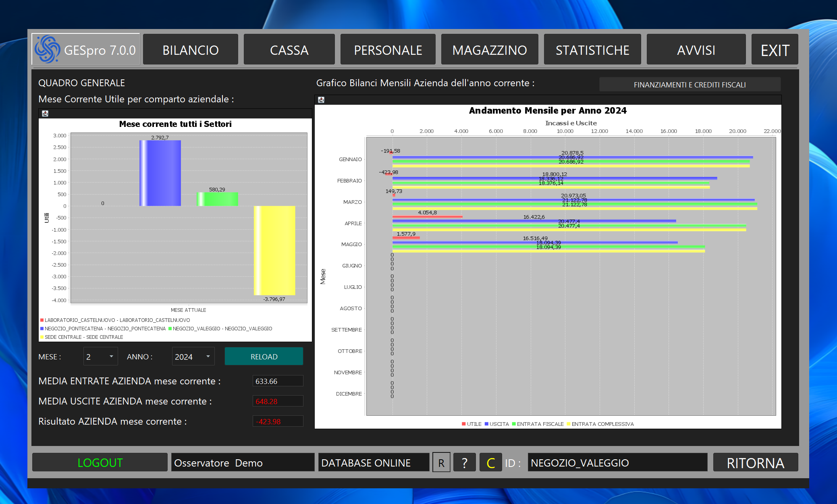Click the MESE ATTUALE axis label
The height and width of the screenshot is (504, 837).
coord(188,310)
